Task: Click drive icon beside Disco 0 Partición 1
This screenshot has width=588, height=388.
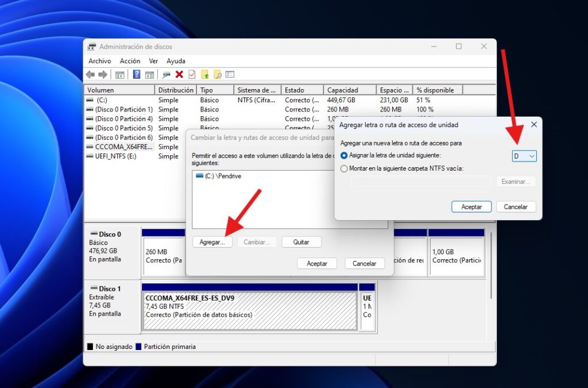Action: [x=90, y=110]
